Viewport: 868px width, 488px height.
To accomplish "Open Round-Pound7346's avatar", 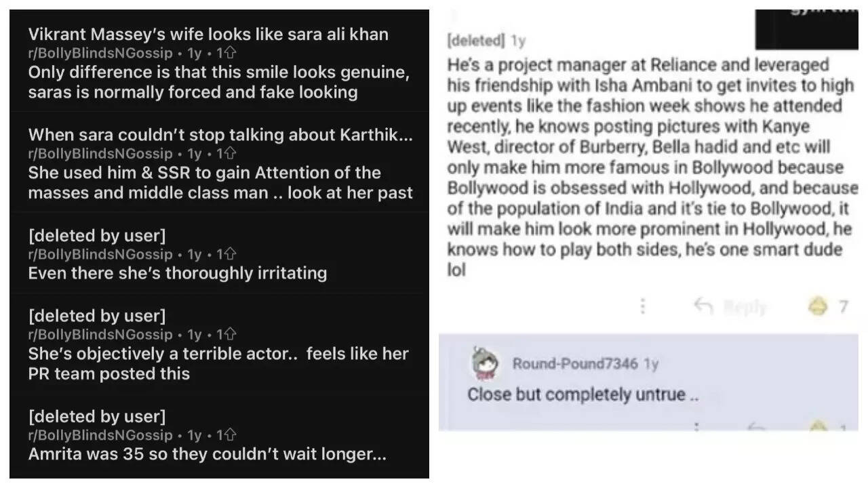I will (x=486, y=365).
